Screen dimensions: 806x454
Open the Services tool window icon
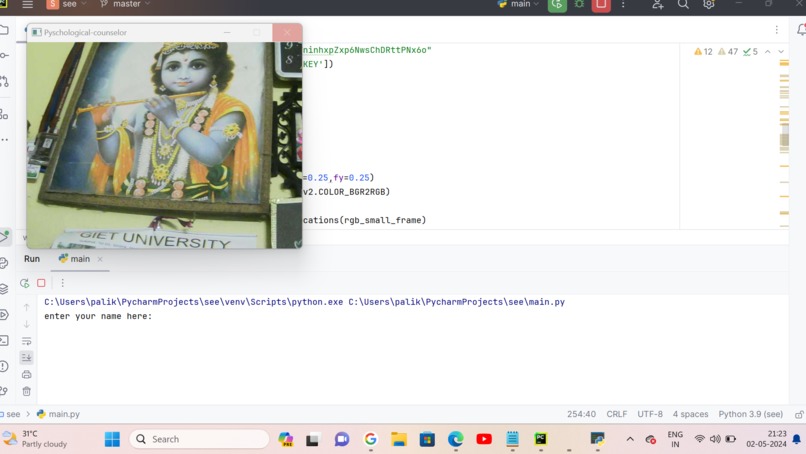[5, 315]
